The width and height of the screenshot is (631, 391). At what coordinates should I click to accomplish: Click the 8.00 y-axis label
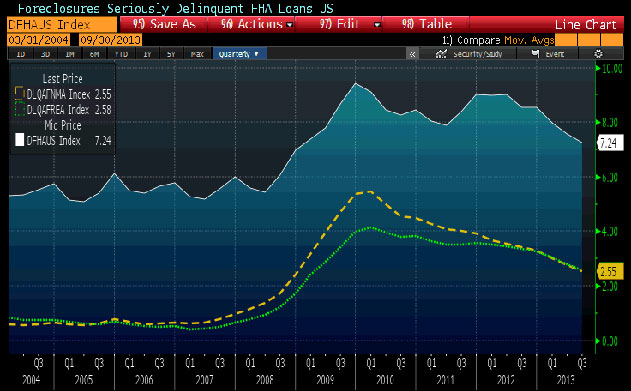[x=610, y=122]
